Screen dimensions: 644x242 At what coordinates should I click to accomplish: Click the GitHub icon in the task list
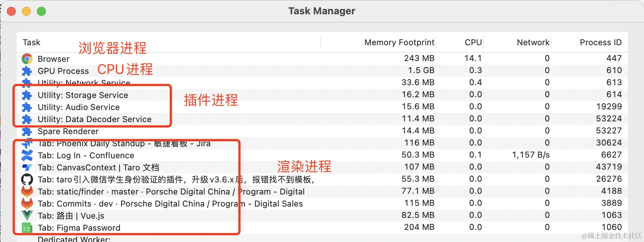click(27, 179)
